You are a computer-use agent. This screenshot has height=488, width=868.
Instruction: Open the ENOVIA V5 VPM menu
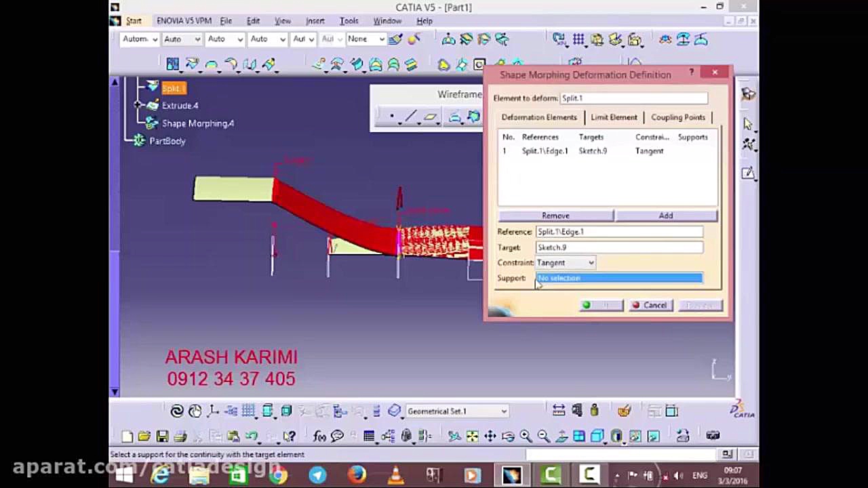pos(184,21)
